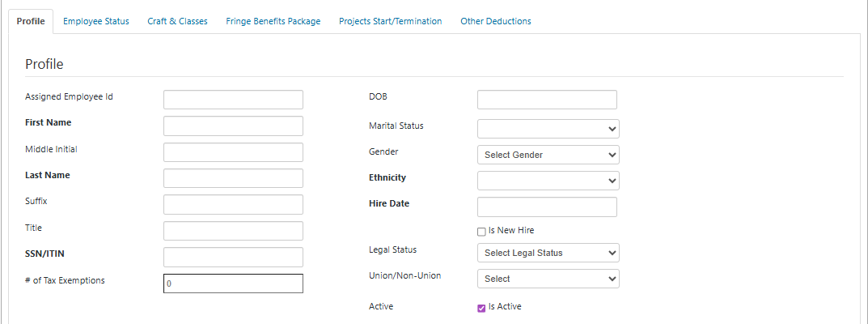Open the Projects Start/Termination tab
The height and width of the screenshot is (324, 868).
[x=390, y=21]
